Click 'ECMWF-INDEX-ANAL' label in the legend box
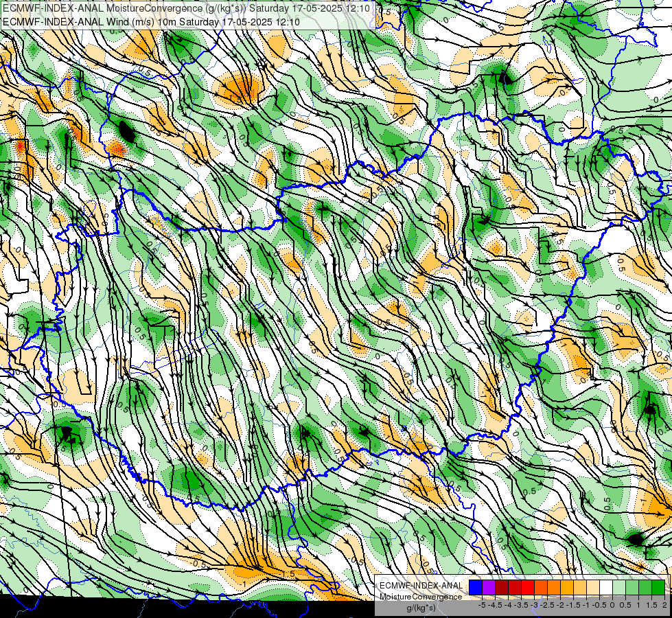Viewport: 672px width, 618px height. pyautogui.click(x=421, y=586)
